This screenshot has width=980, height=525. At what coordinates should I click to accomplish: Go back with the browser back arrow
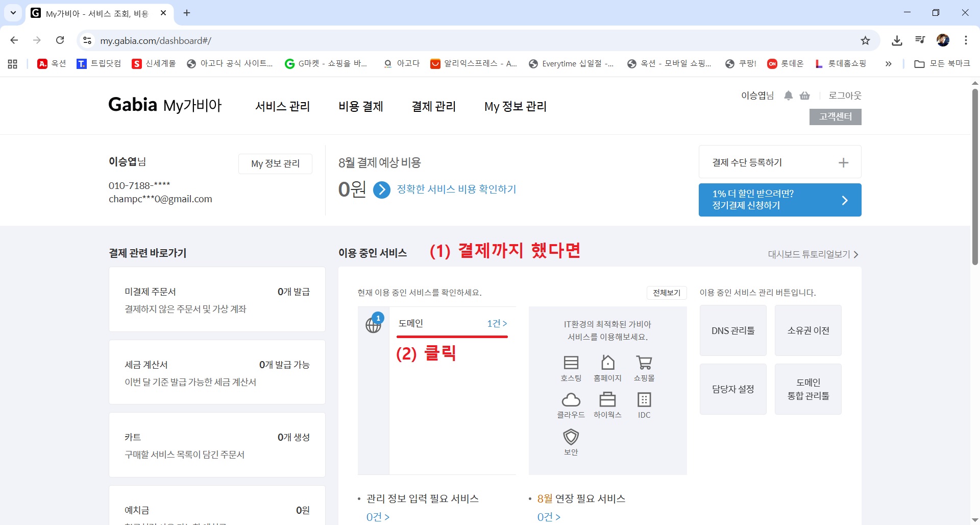coord(14,40)
